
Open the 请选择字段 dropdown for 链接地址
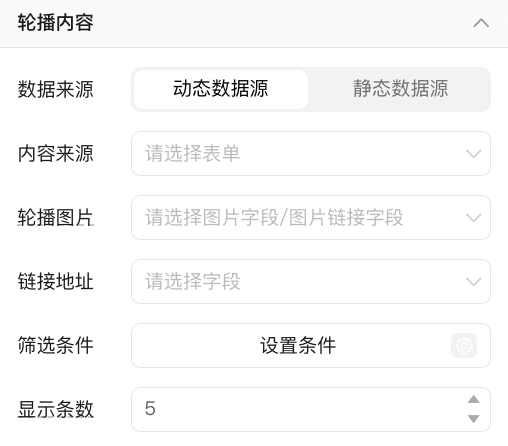point(311,281)
